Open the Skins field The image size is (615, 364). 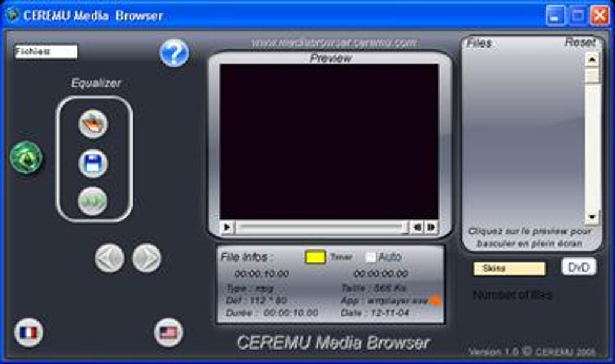coord(509,269)
